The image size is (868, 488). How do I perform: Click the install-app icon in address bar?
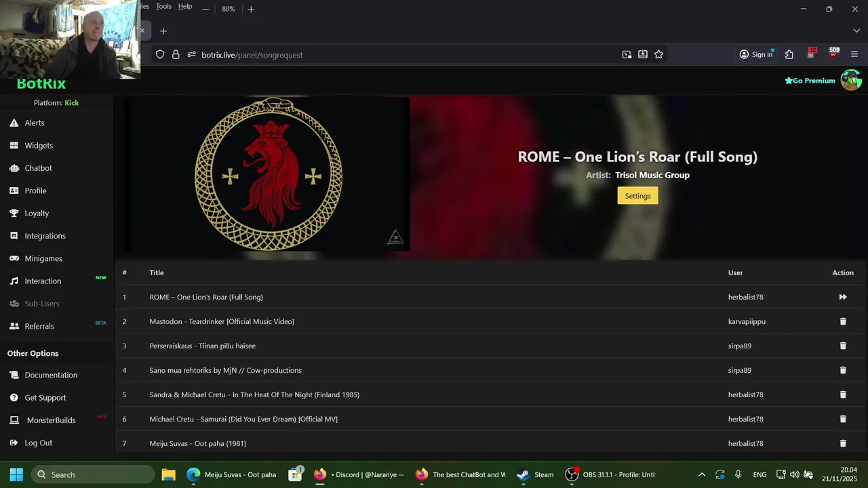(x=642, y=55)
